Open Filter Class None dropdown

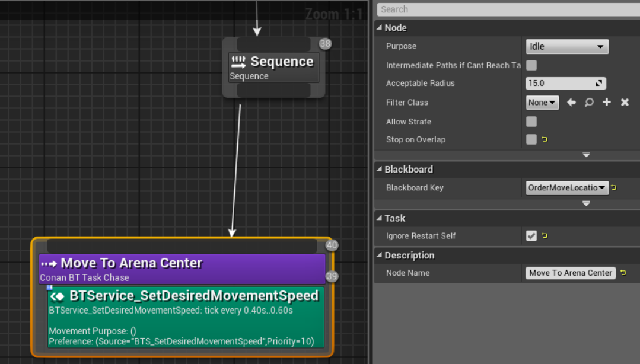click(x=542, y=103)
